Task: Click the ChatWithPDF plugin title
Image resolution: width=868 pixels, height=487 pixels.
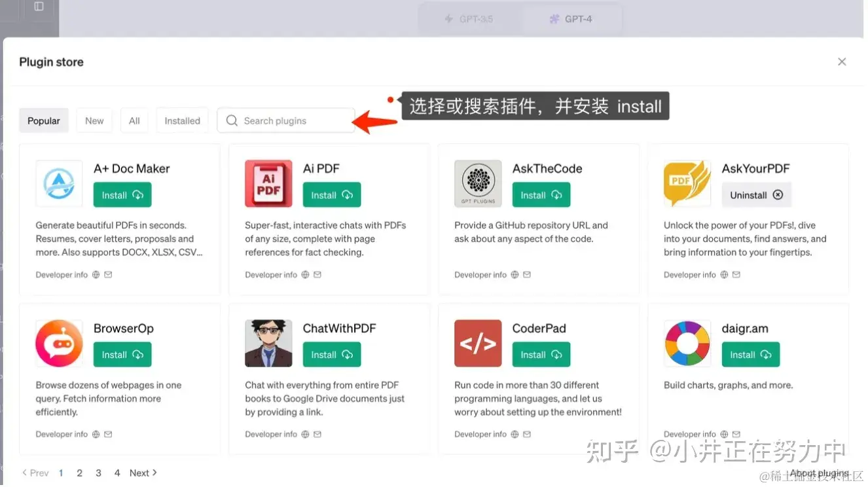Action: tap(339, 329)
